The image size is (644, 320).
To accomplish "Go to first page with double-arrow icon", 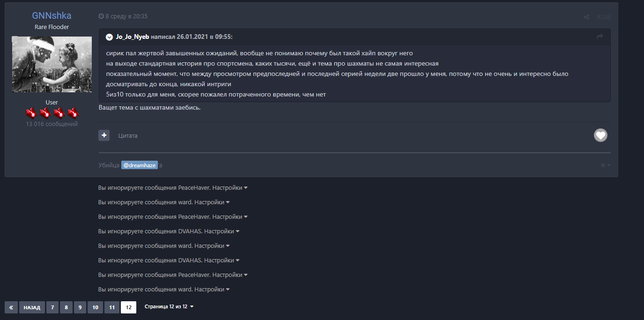I will pyautogui.click(x=11, y=307).
